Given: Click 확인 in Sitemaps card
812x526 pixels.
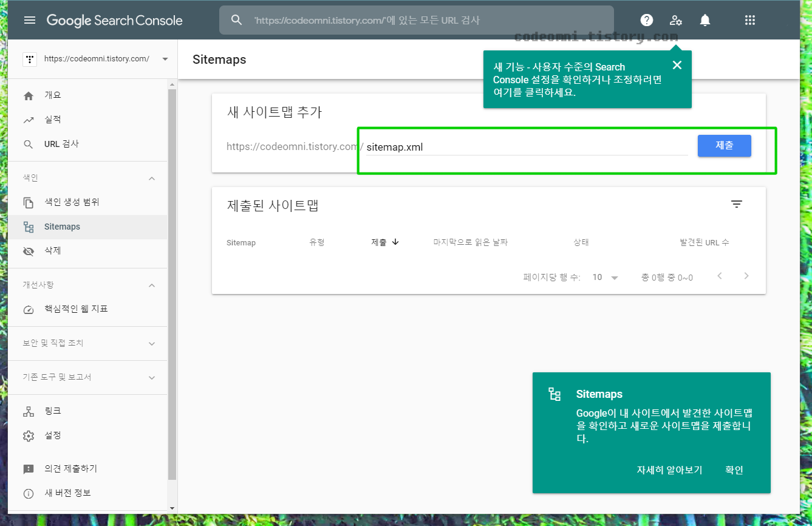Looking at the screenshot, I should point(734,470).
